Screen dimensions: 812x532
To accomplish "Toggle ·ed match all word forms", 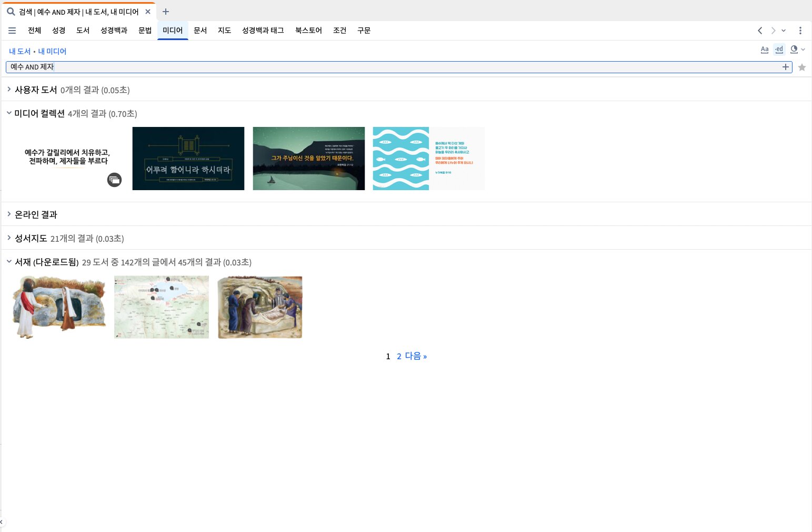I will click(779, 50).
